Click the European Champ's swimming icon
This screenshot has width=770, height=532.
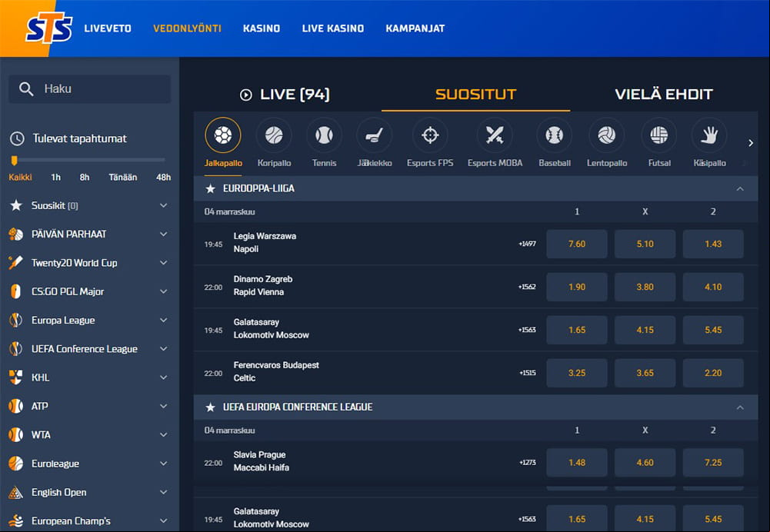pyautogui.click(x=15, y=520)
